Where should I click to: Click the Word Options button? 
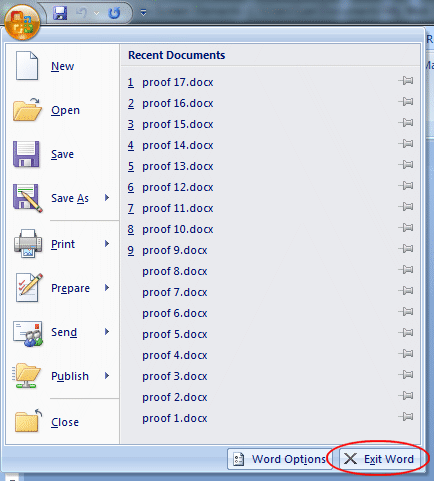280,459
